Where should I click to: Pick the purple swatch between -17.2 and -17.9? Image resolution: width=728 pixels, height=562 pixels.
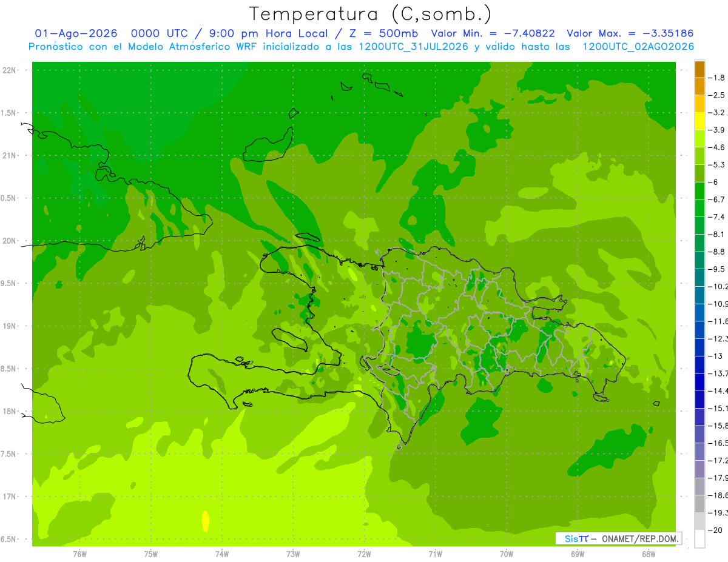click(699, 469)
